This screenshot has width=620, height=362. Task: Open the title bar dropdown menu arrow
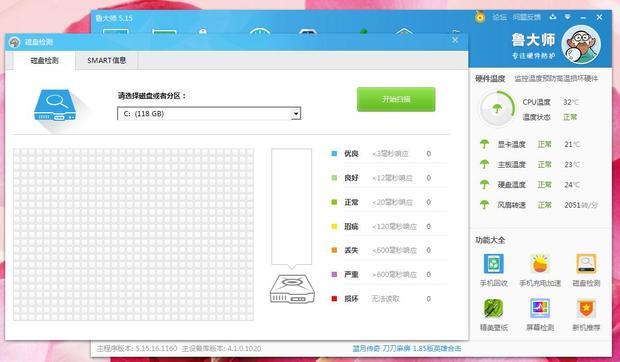567,17
